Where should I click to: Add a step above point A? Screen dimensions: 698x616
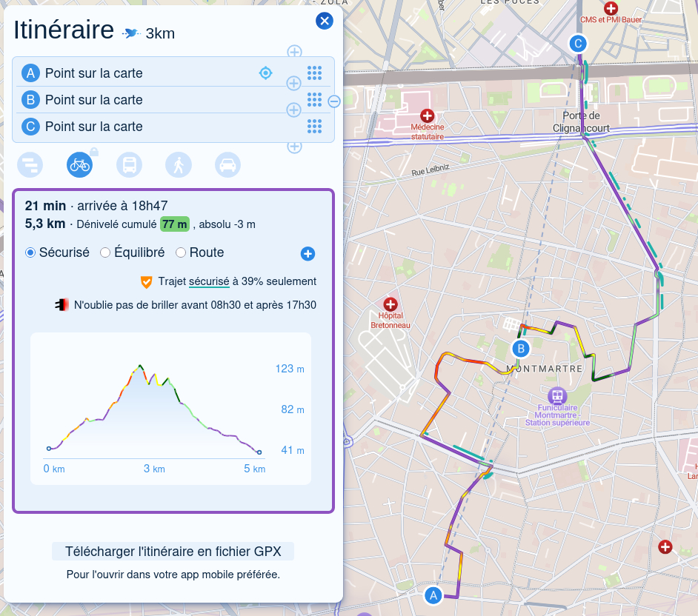[x=294, y=52]
